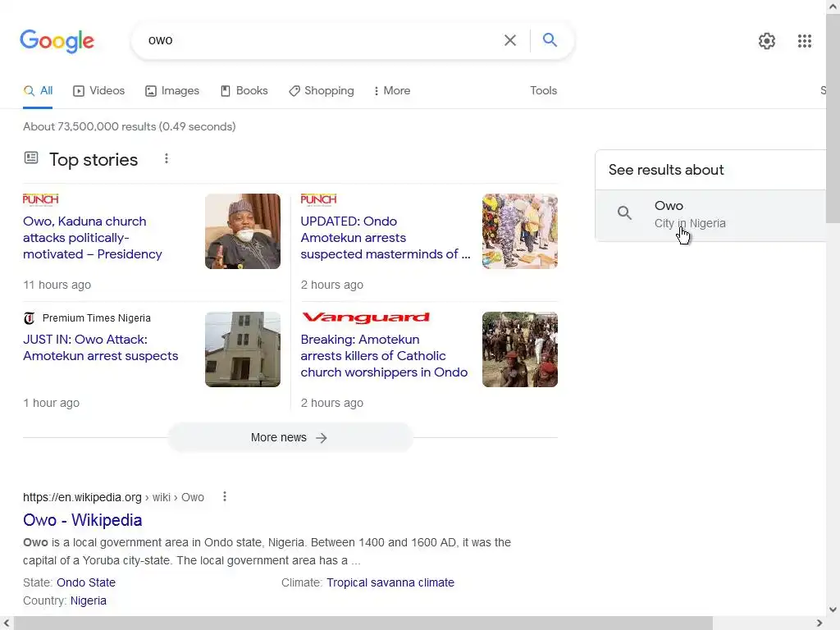840x630 pixels.
Task: Click the 'See results about' heading
Action: [666, 170]
